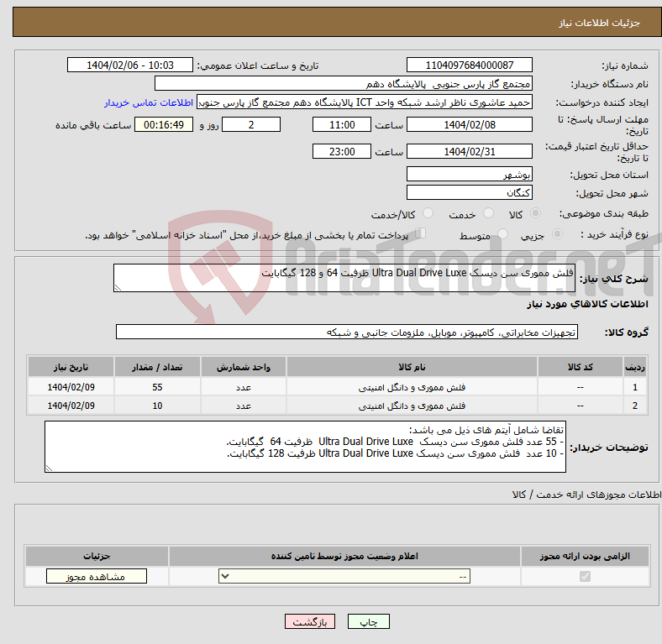The height and width of the screenshot is (644, 662).
Task: Click the delivery province field بوشهر
Action: tap(469, 174)
